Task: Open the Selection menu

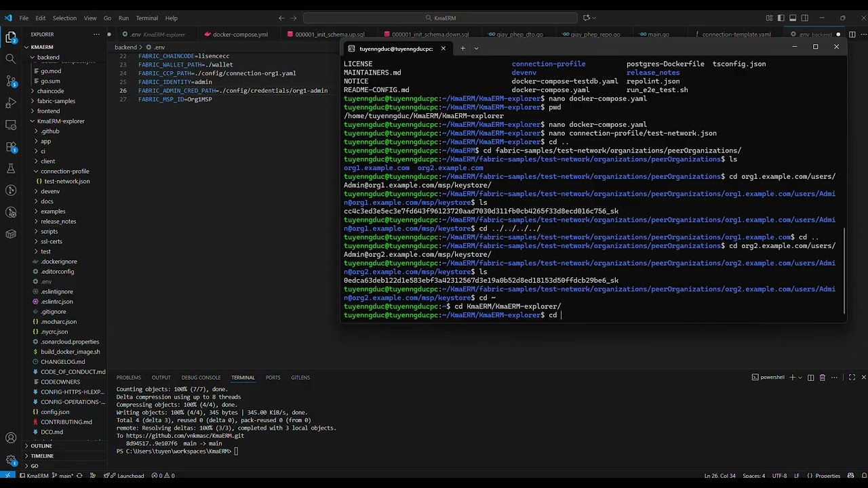Action: (x=64, y=18)
